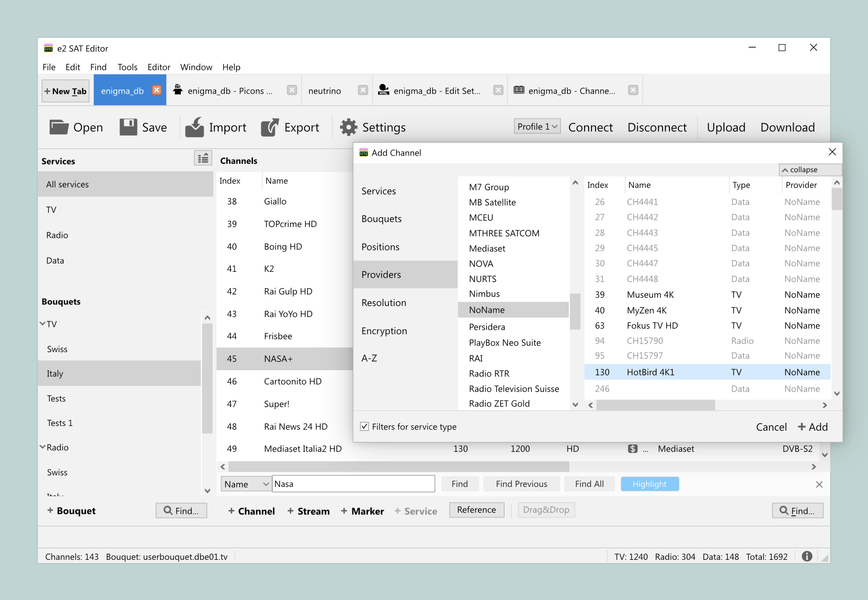The image size is (868, 600).
Task: Click the Reference button
Action: coord(476,510)
